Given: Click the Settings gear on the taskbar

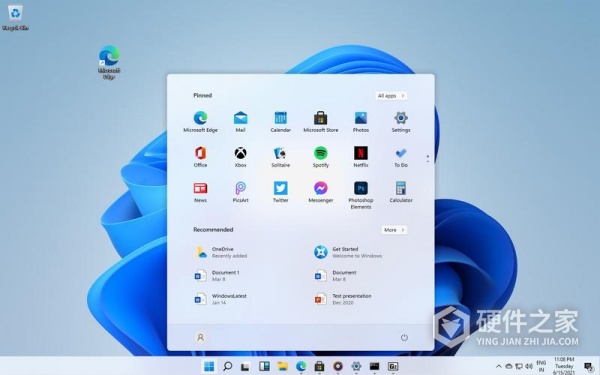Looking at the screenshot, I should point(356,366).
